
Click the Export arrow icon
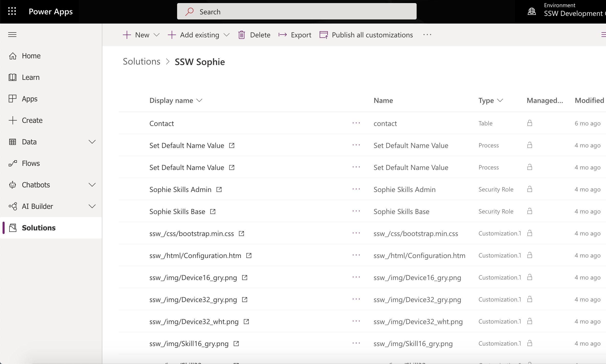[x=283, y=35]
